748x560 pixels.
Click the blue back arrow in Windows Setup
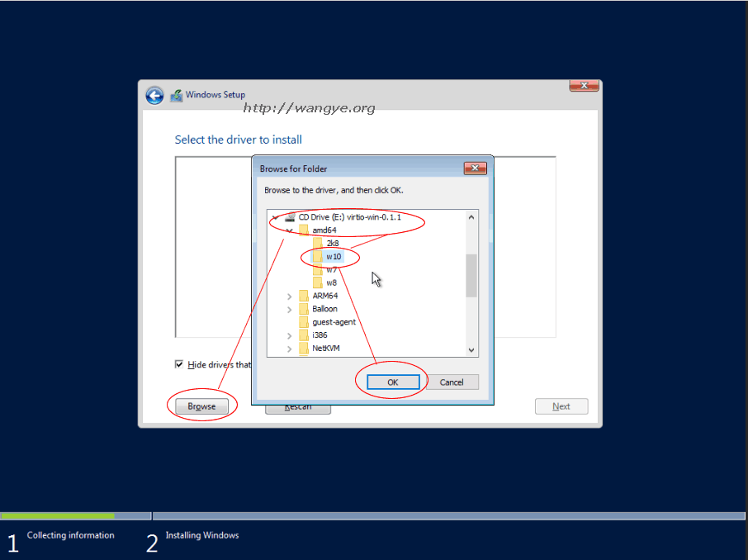154,96
